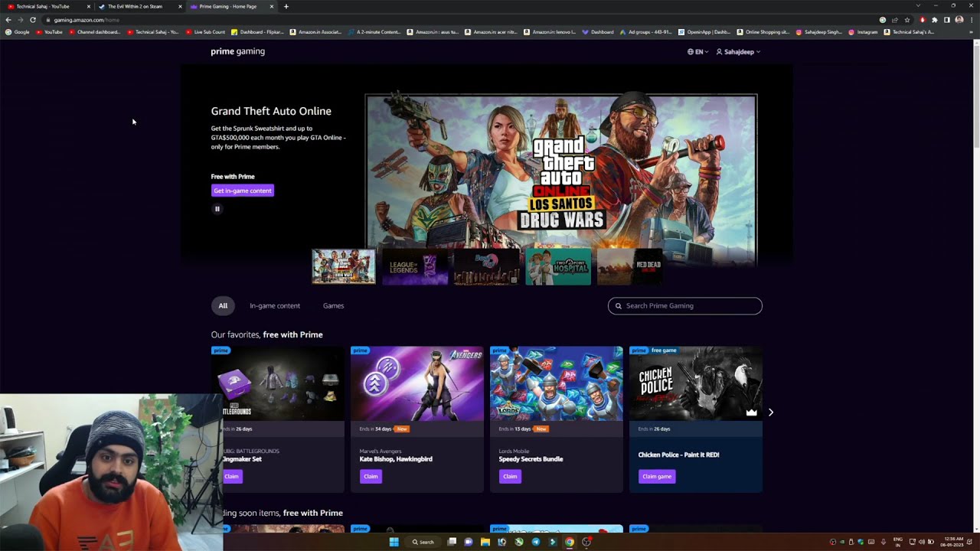Click Claim game for Chicken Police
This screenshot has width=980, height=551.
pyautogui.click(x=657, y=477)
